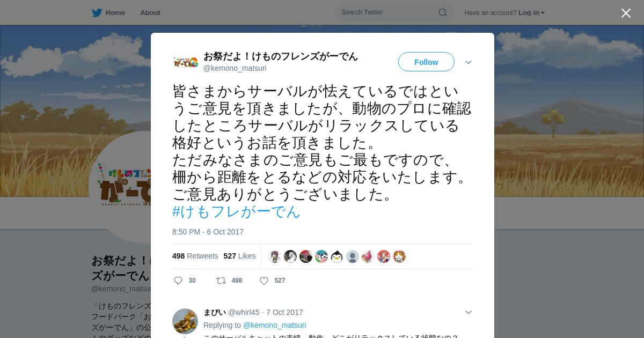Screen dimensions: 644x338
Task: Expand the tweet options chevron beside Follow
Action: pos(469,62)
